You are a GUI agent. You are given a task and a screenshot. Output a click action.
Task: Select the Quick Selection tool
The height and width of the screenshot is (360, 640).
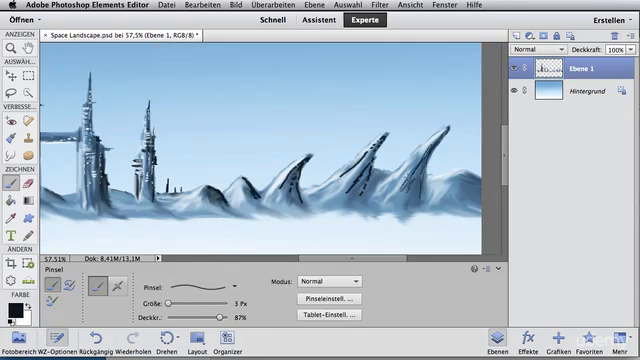[x=28, y=93]
